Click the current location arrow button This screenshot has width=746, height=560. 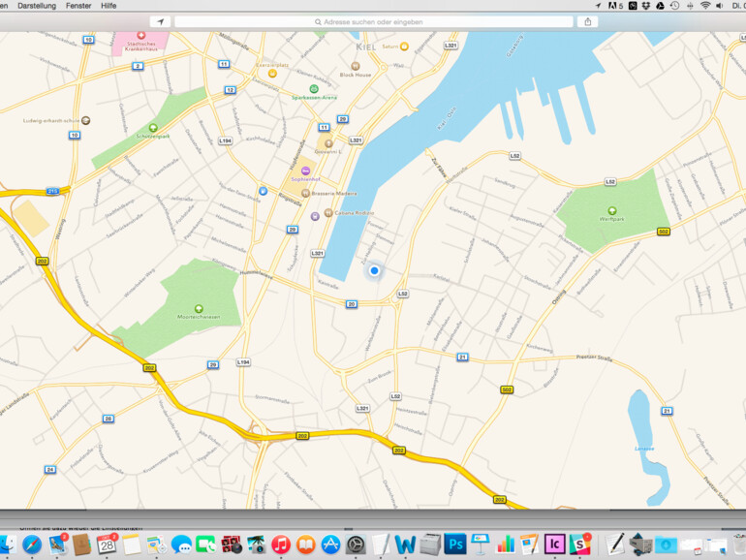[x=159, y=21]
